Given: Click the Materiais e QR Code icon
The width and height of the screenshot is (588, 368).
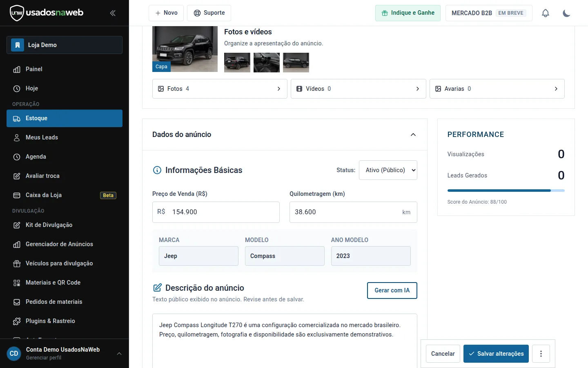Looking at the screenshot, I should (17, 283).
